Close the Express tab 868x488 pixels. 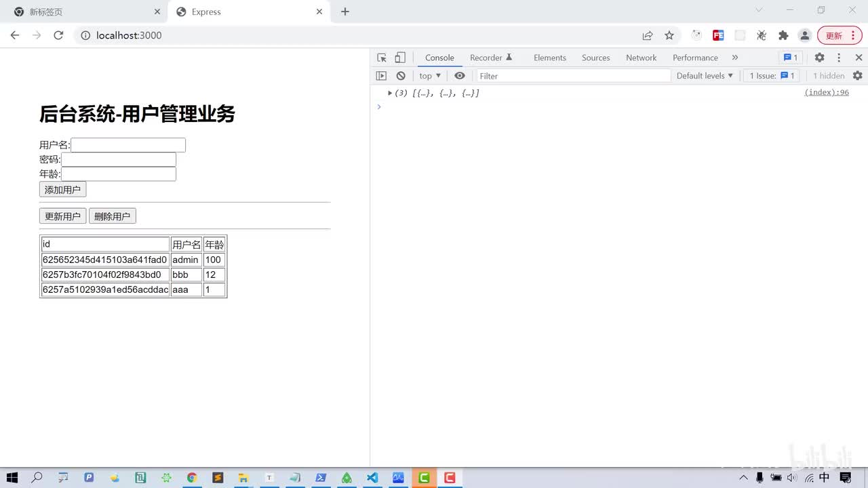(319, 12)
